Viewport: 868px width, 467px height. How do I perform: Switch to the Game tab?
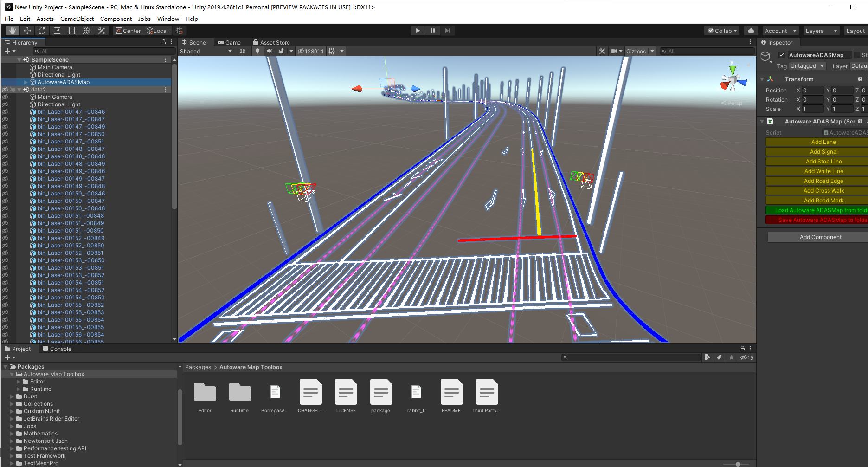[x=229, y=42]
